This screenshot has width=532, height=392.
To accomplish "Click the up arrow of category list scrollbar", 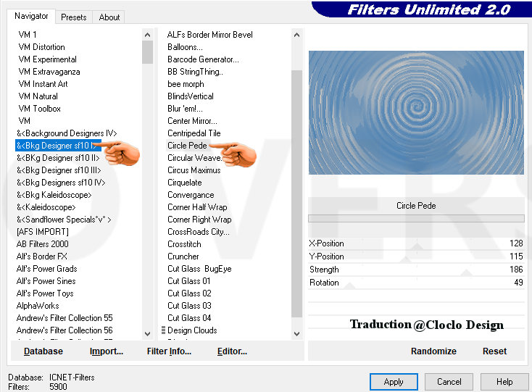I will (x=147, y=35).
